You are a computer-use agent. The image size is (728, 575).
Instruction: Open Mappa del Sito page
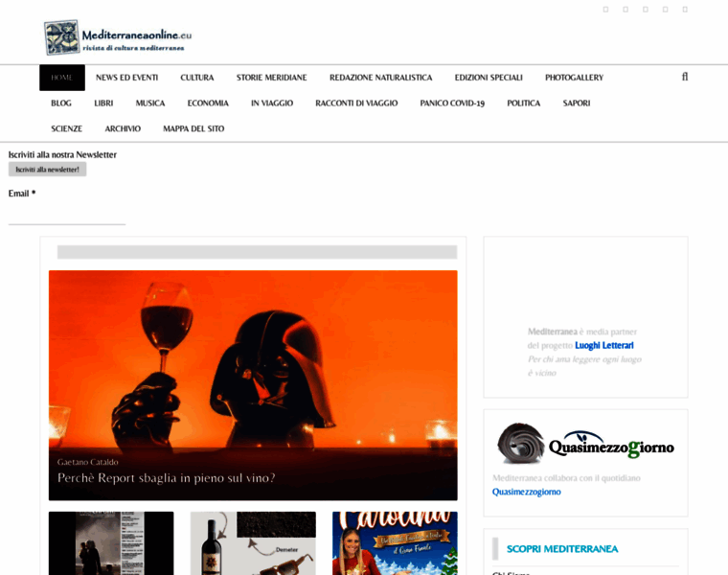click(193, 128)
